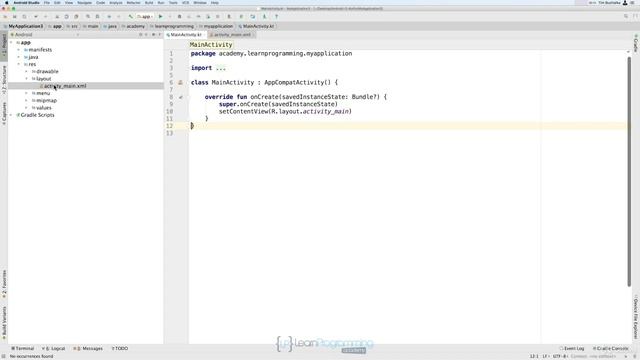
Task: Click the Paste toolbar icon
Action: [76, 17]
